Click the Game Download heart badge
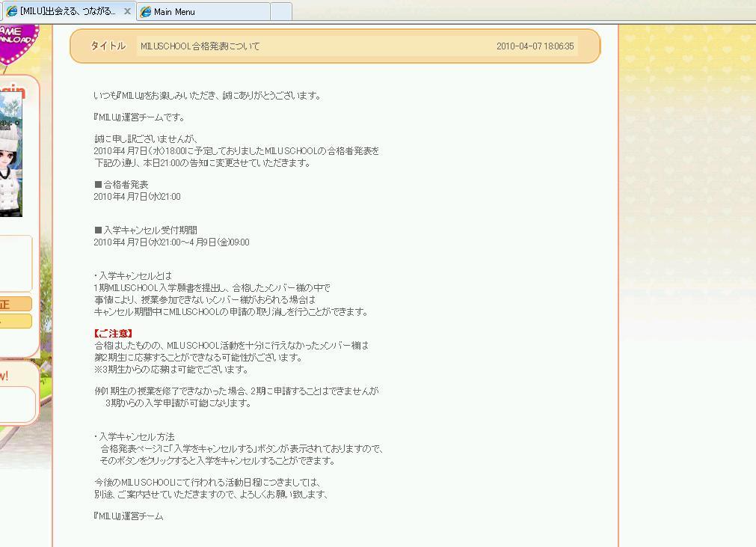 pyautogui.click(x=15, y=41)
